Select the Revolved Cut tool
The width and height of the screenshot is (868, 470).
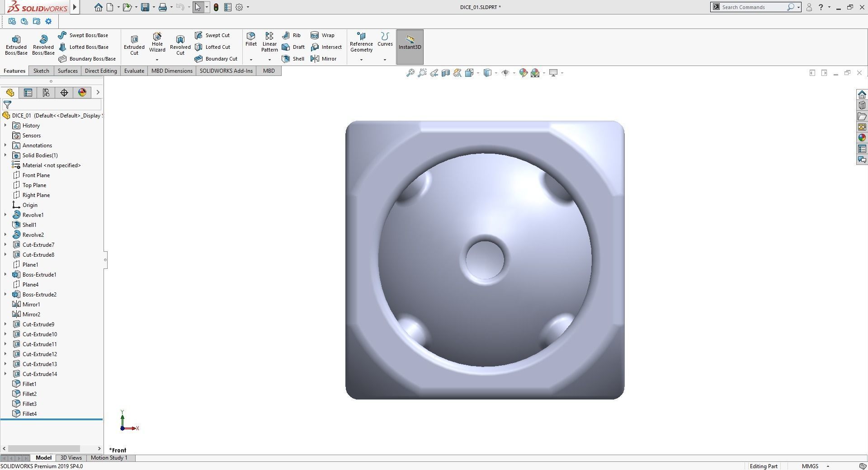tap(180, 45)
